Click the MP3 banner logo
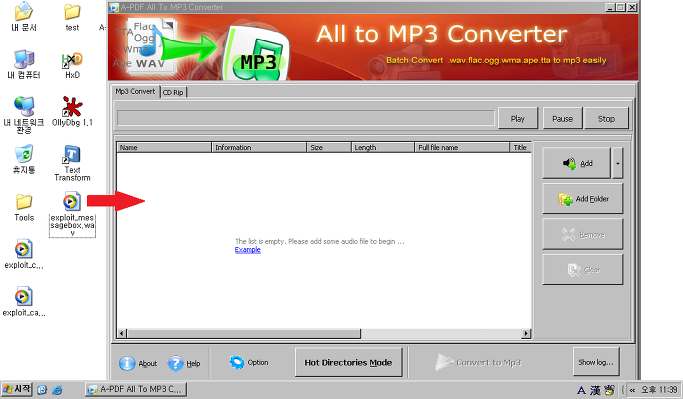The height and width of the screenshot is (399, 683). [257, 54]
